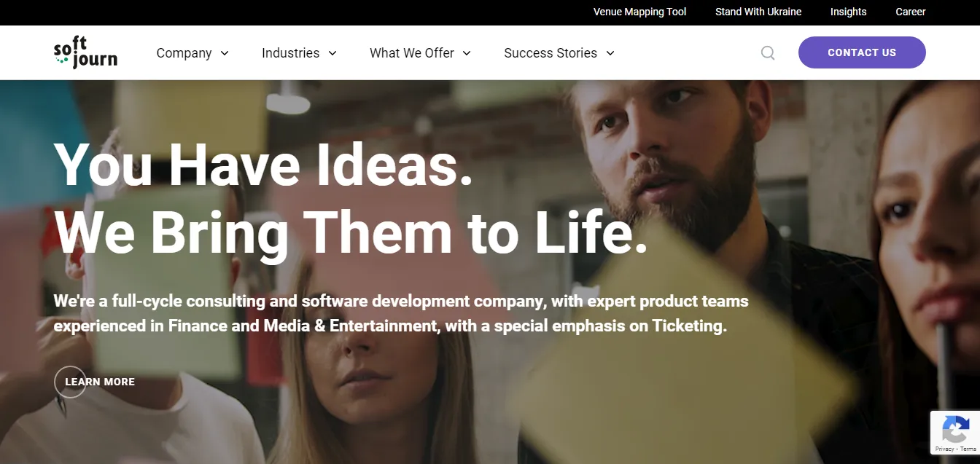The height and width of the screenshot is (464, 980).
Task: Click the circle icon beside Learn More
Action: tap(70, 382)
